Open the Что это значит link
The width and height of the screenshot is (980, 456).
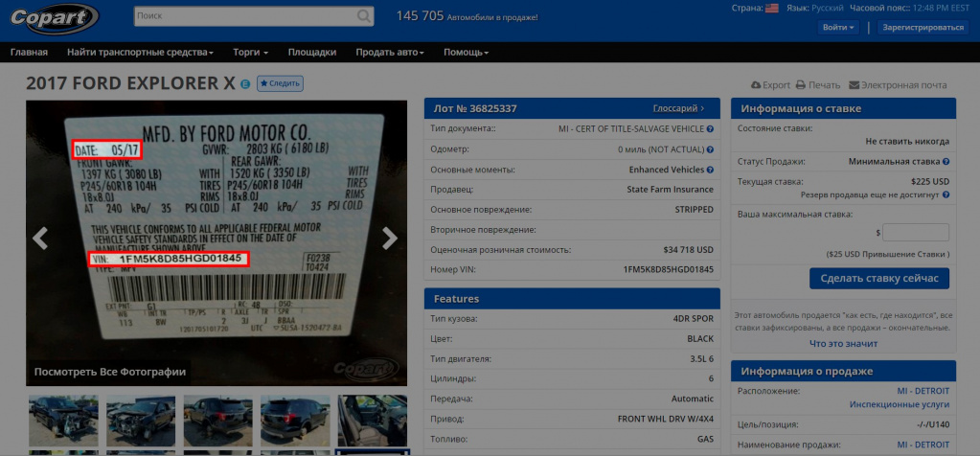843,344
